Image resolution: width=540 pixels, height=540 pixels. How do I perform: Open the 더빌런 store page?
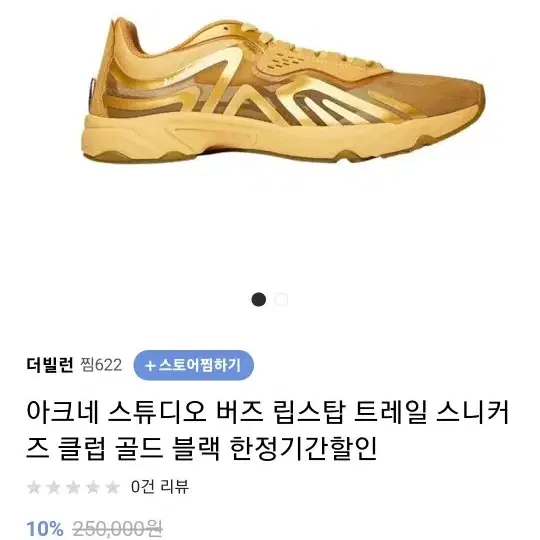[x=50, y=365]
